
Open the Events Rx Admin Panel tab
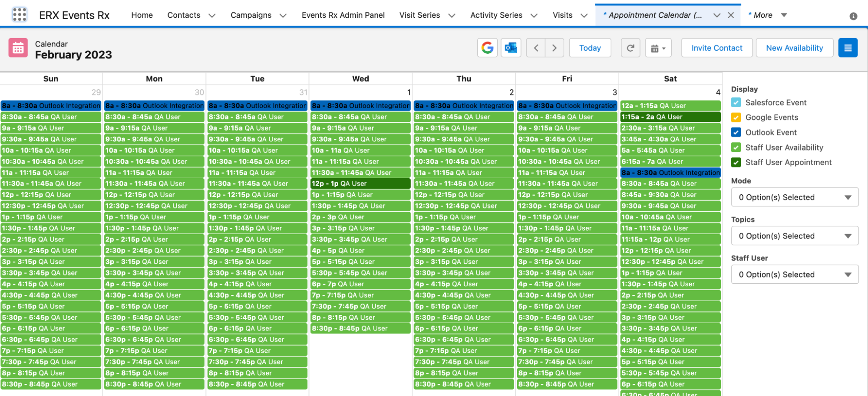tap(343, 15)
